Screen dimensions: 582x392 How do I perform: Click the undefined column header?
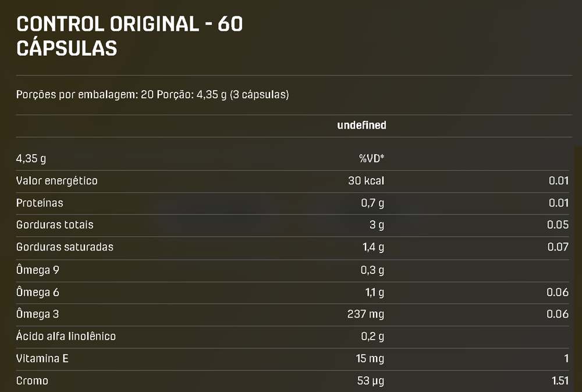[361, 125]
